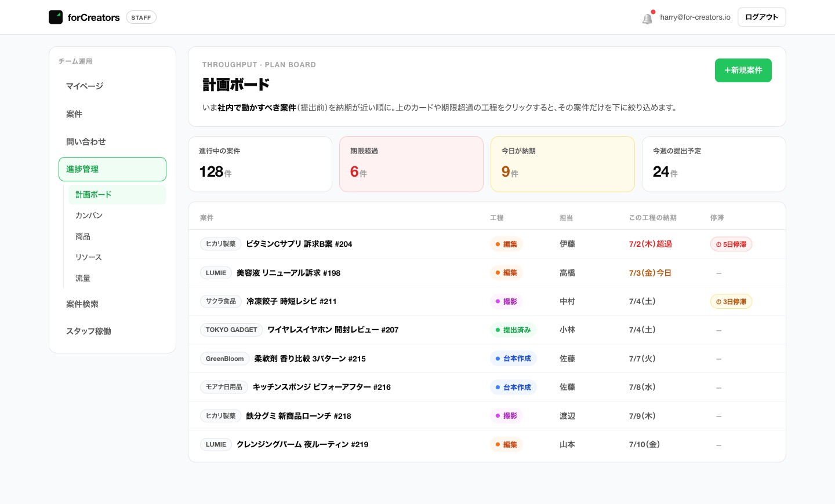Open ビタミンCサプリ 訴求B案 #204
The height and width of the screenshot is (504, 835).
(x=299, y=244)
